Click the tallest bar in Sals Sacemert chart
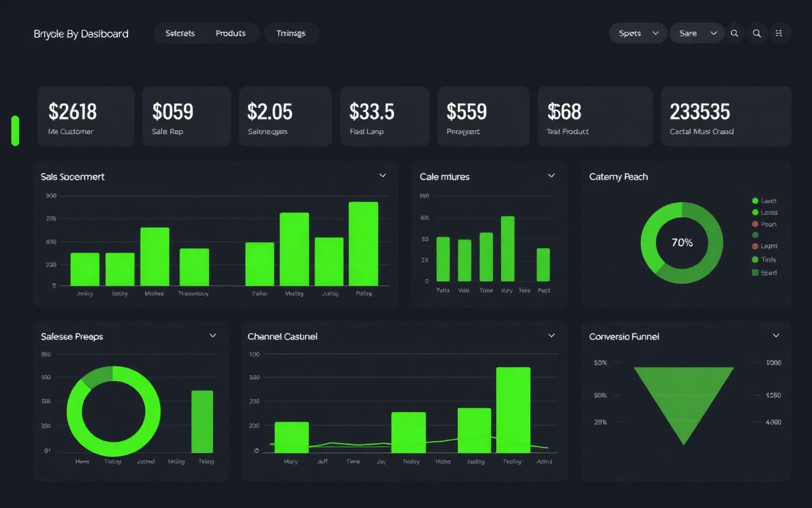This screenshot has width=812, height=508. point(363,244)
